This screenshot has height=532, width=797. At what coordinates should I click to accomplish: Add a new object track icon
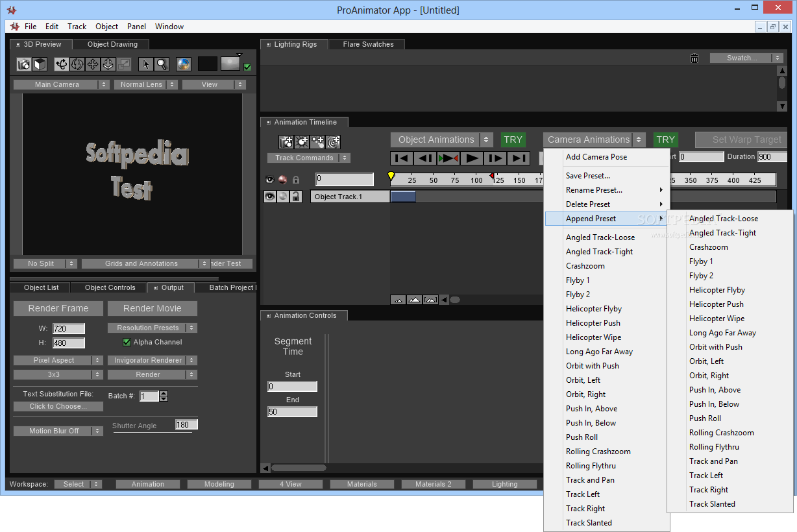pos(286,141)
